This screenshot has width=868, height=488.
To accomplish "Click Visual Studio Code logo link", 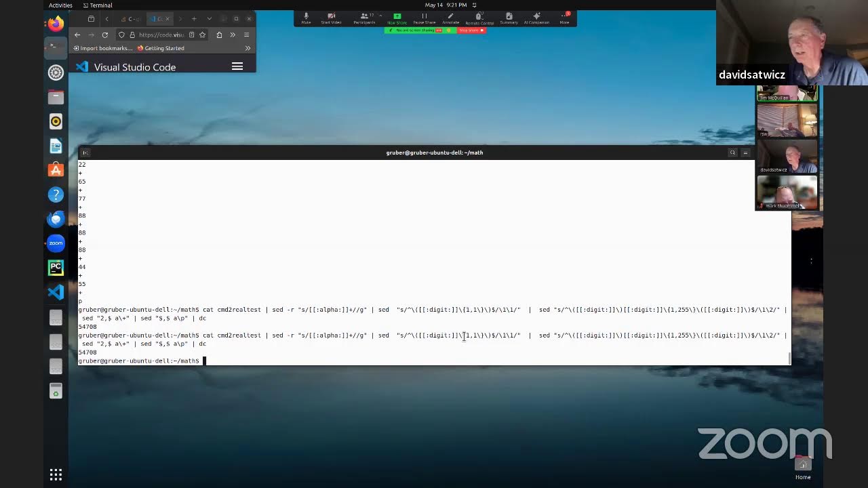I will click(125, 66).
